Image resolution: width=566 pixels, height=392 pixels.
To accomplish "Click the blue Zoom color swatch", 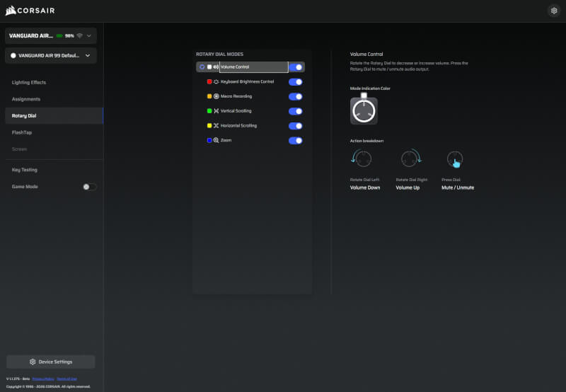I will click(x=209, y=140).
